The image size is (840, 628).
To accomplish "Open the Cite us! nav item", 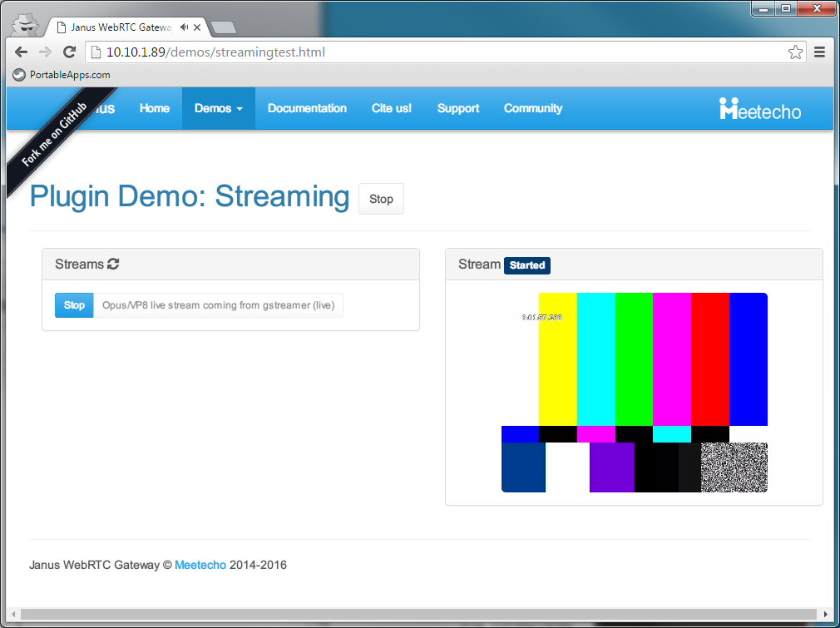I will coord(392,108).
